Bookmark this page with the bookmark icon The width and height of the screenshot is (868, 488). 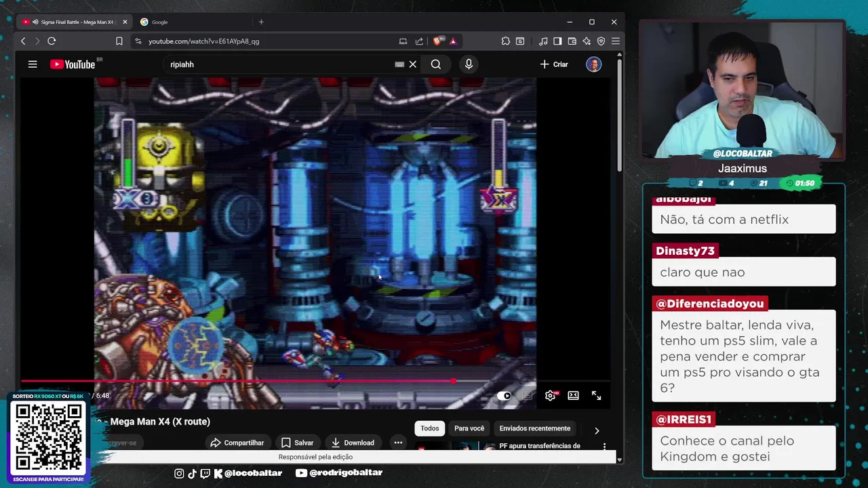point(119,41)
